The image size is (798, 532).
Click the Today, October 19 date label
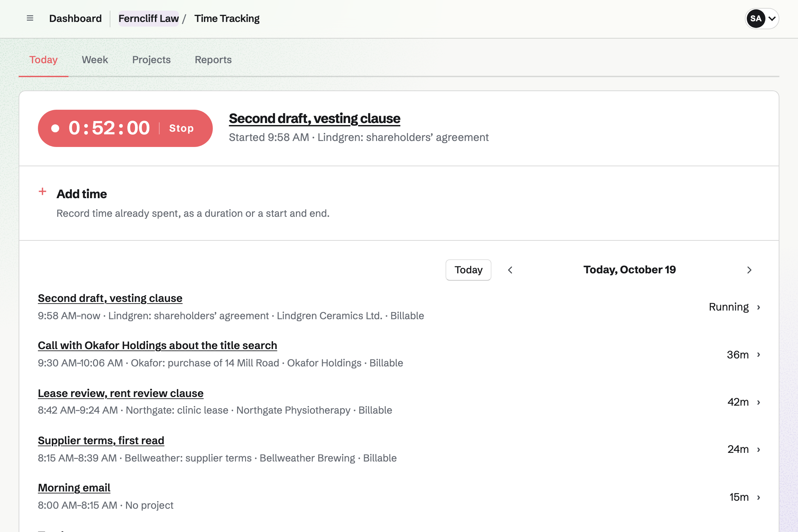[x=629, y=270]
